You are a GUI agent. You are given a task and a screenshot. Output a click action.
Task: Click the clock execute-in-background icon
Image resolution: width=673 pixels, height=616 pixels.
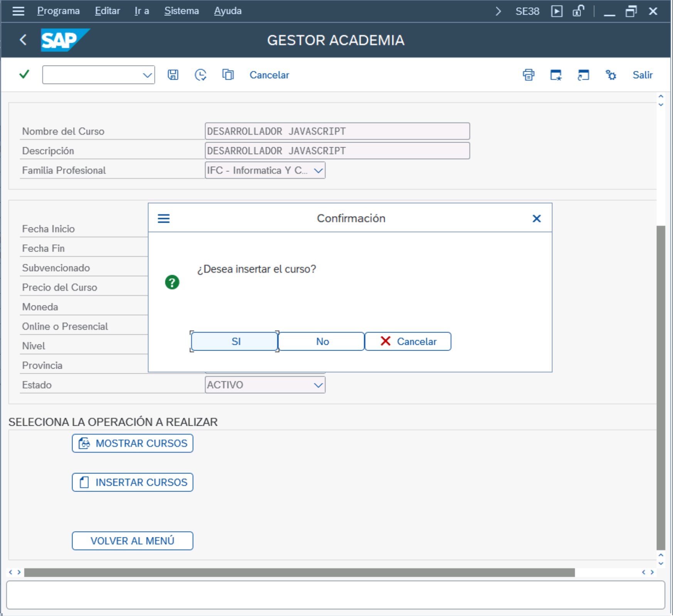pos(200,75)
